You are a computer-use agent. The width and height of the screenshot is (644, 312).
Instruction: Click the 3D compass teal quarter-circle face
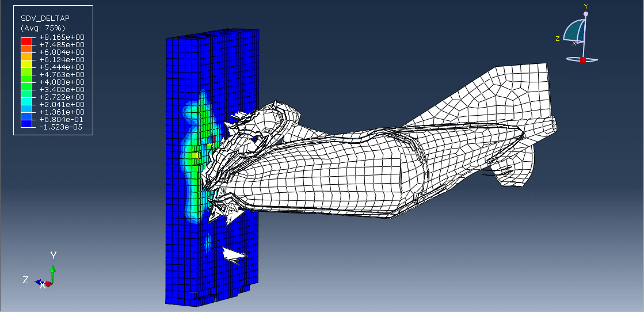[574, 31]
